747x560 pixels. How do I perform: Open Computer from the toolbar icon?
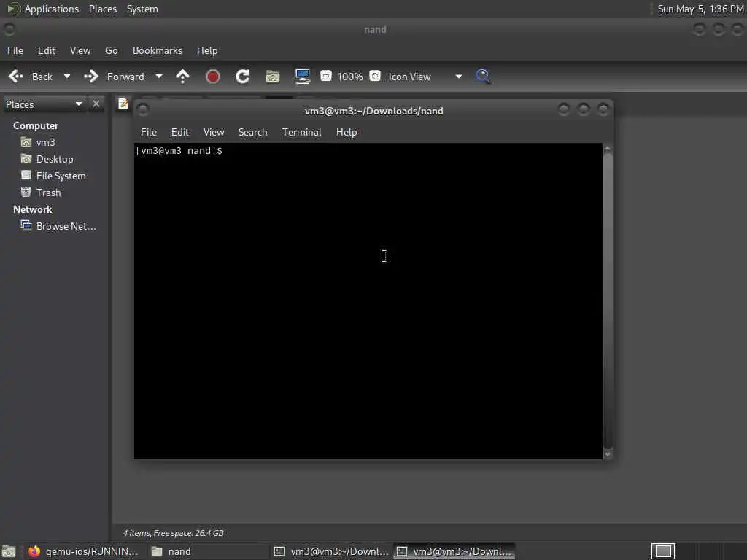click(303, 76)
